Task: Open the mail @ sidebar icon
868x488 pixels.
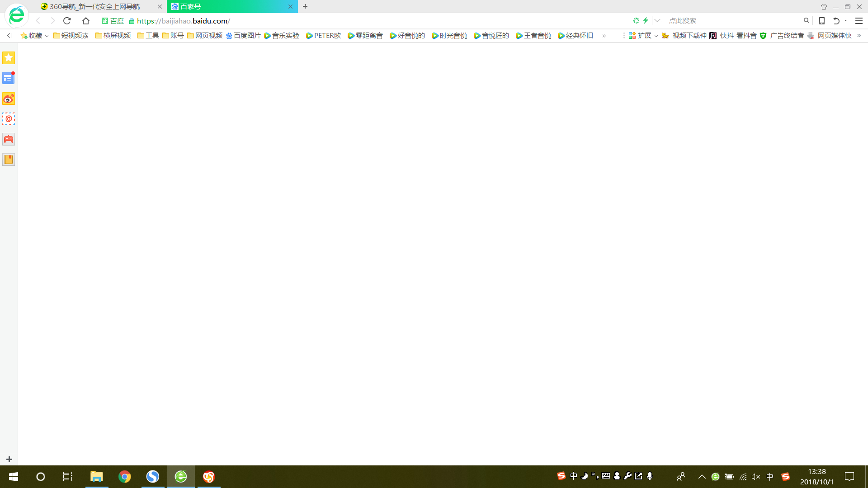Action: coord(9,119)
